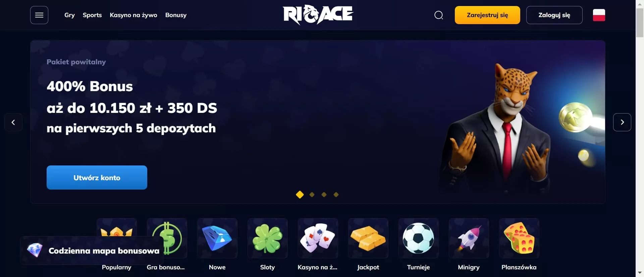Open the Kasyno na ż... cards category
Image resolution: width=644 pixels, height=277 pixels.
pyautogui.click(x=318, y=238)
